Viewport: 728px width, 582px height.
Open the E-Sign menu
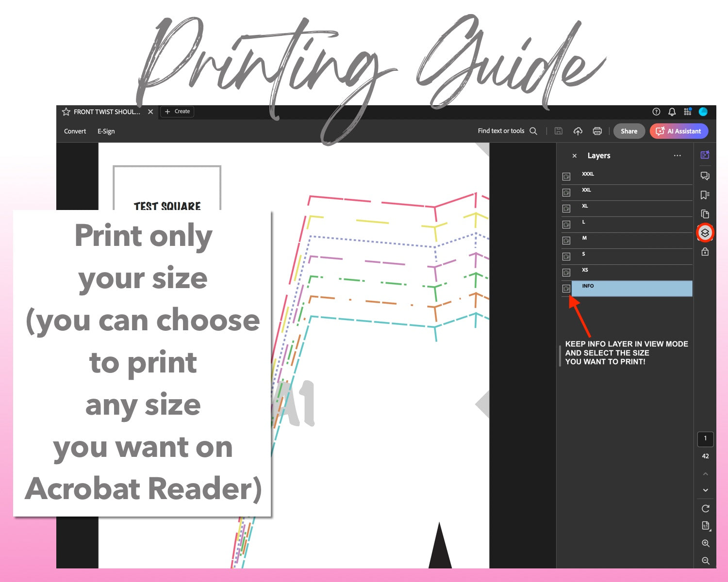pos(106,131)
